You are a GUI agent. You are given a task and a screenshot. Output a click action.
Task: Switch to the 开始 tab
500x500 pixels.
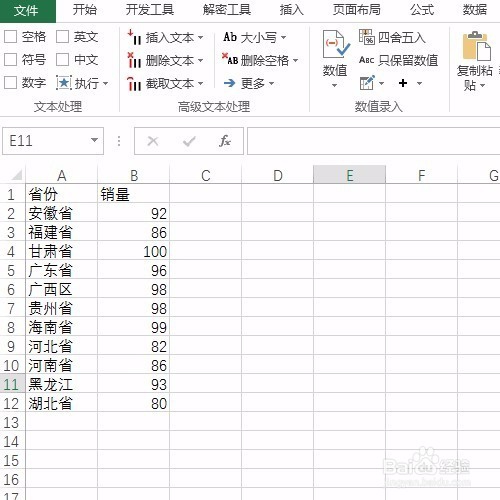85,10
